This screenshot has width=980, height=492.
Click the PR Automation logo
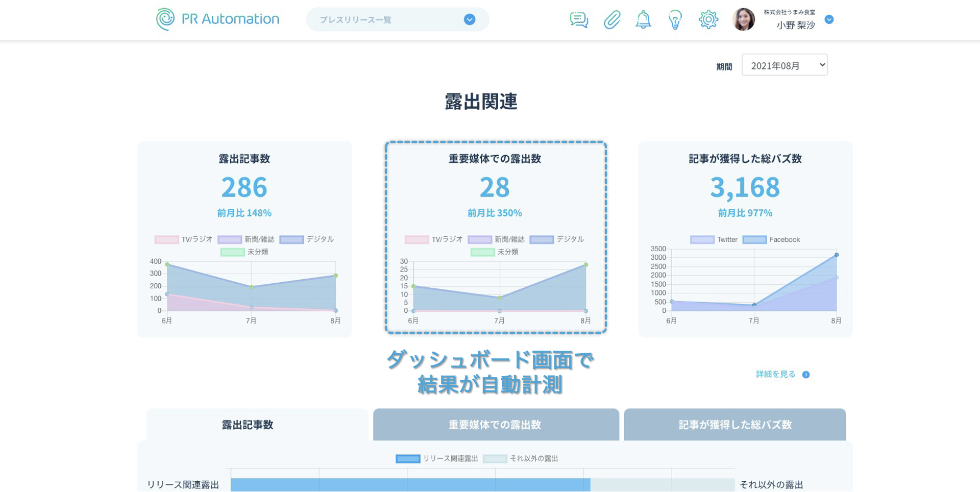click(x=218, y=19)
